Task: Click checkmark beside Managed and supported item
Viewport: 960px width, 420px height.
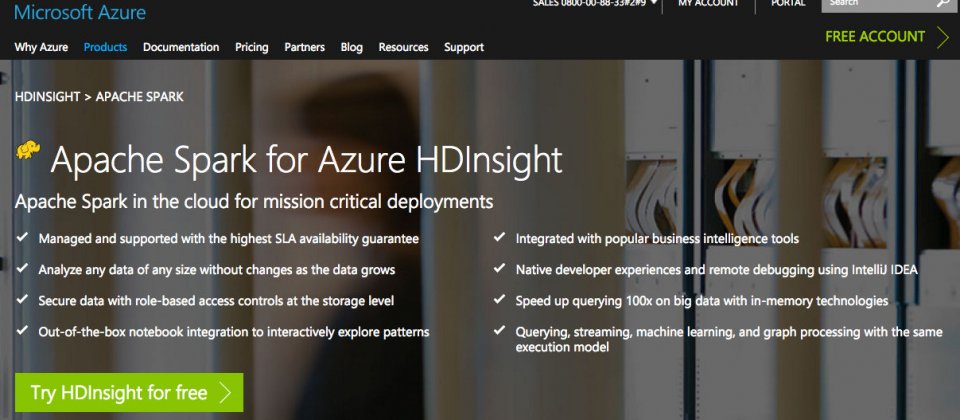Action: click(x=22, y=237)
